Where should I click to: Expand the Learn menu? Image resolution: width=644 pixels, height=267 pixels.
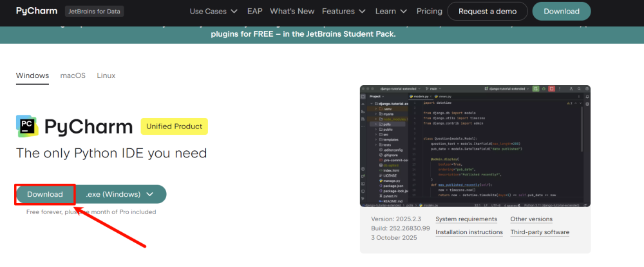click(392, 11)
